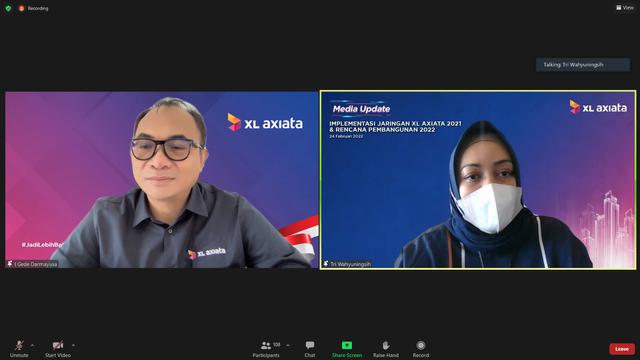
Task: Select Tri Wahyuningsih's video tile
Action: coord(478,180)
